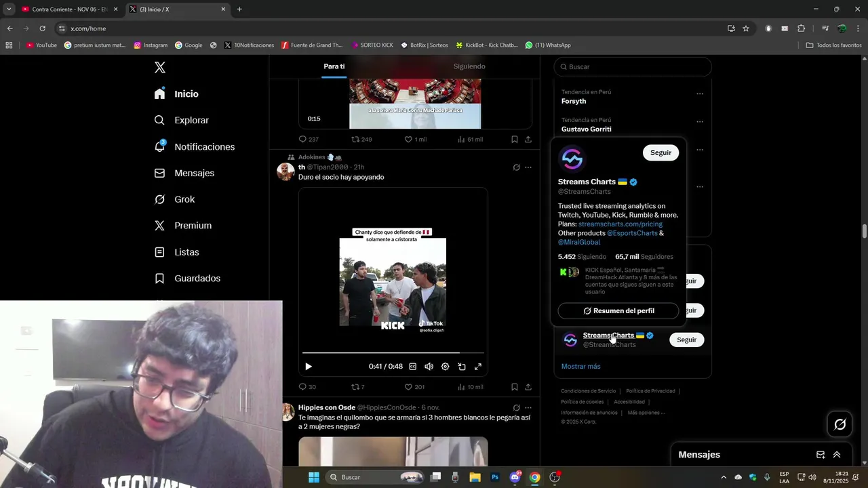Click the video progress bar of th post

[x=393, y=353]
